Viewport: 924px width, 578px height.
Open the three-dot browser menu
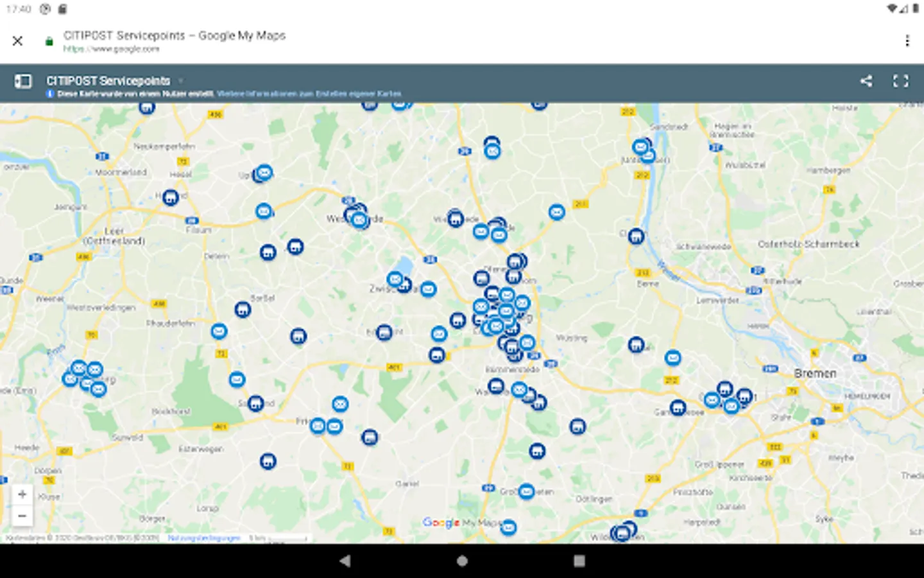[907, 41]
